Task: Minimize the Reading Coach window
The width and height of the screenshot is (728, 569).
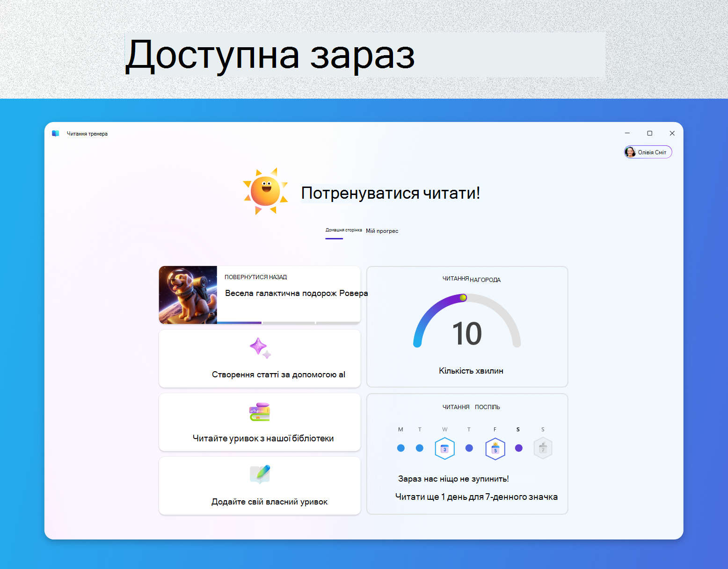Action: (627, 133)
